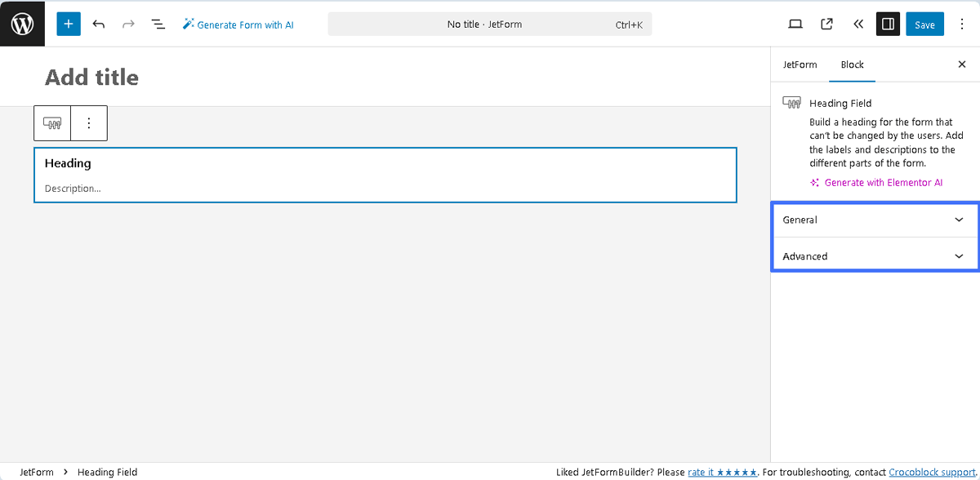Click Generate with Elementor AI link

tap(876, 183)
